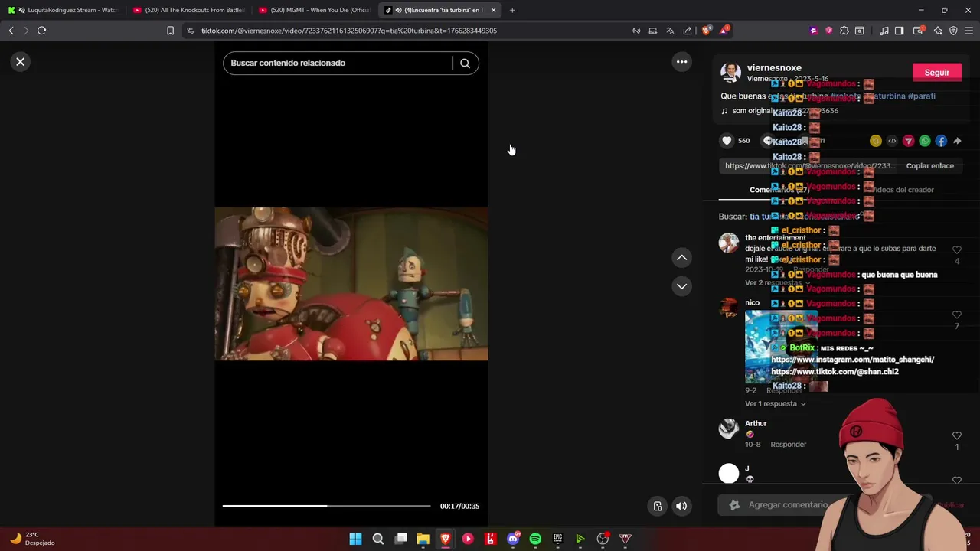
Task: Mute the video with speaker icon
Action: (681, 506)
